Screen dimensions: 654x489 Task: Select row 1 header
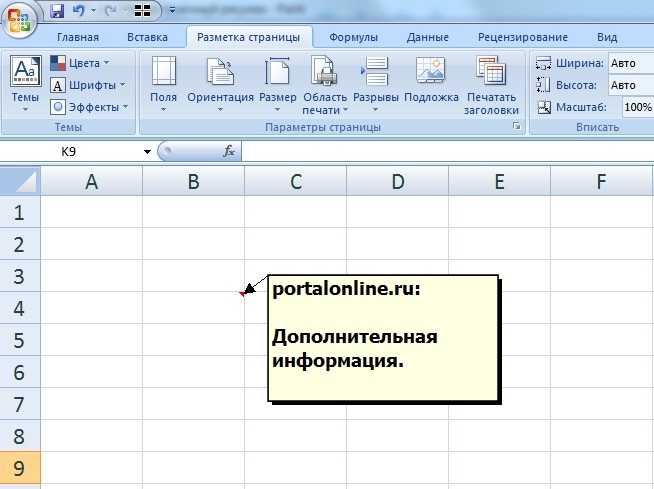click(20, 212)
